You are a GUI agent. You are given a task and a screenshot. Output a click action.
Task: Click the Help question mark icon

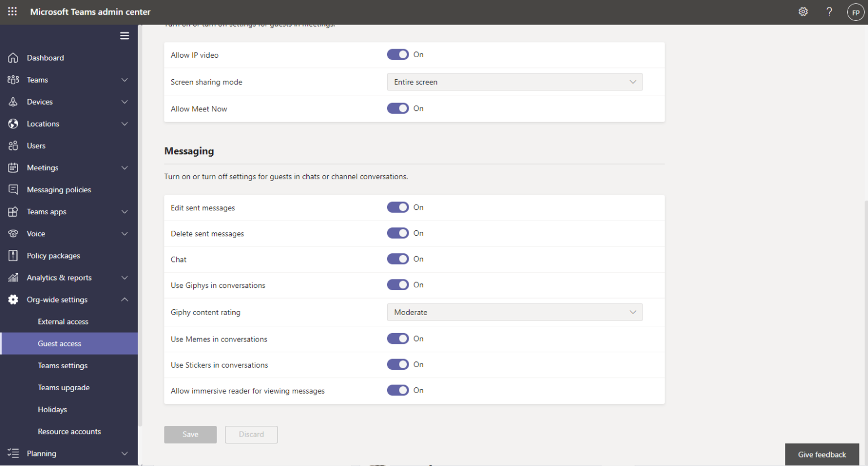pyautogui.click(x=829, y=11)
